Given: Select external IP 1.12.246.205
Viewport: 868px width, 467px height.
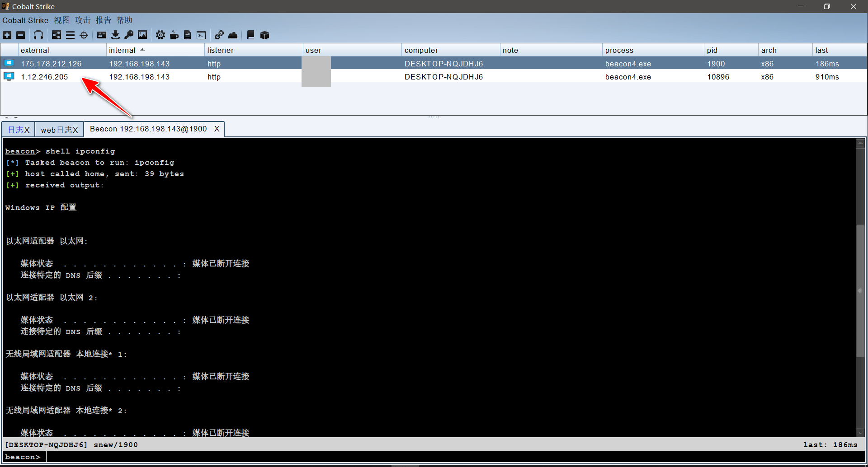Looking at the screenshot, I should [44, 77].
